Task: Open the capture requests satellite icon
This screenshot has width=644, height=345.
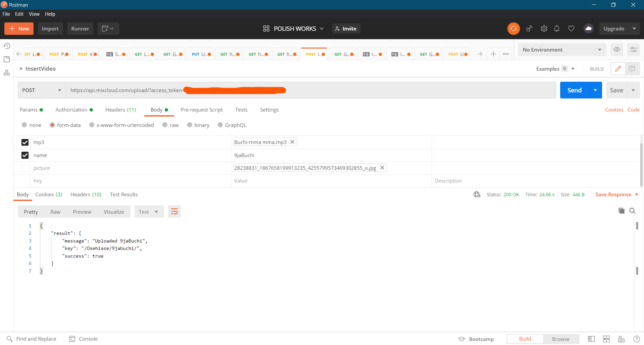Action: [529, 28]
